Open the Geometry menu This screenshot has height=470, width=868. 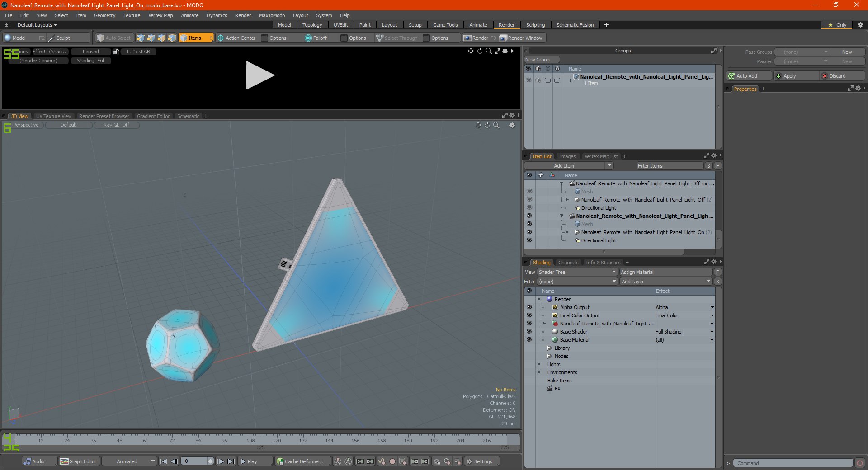click(104, 15)
